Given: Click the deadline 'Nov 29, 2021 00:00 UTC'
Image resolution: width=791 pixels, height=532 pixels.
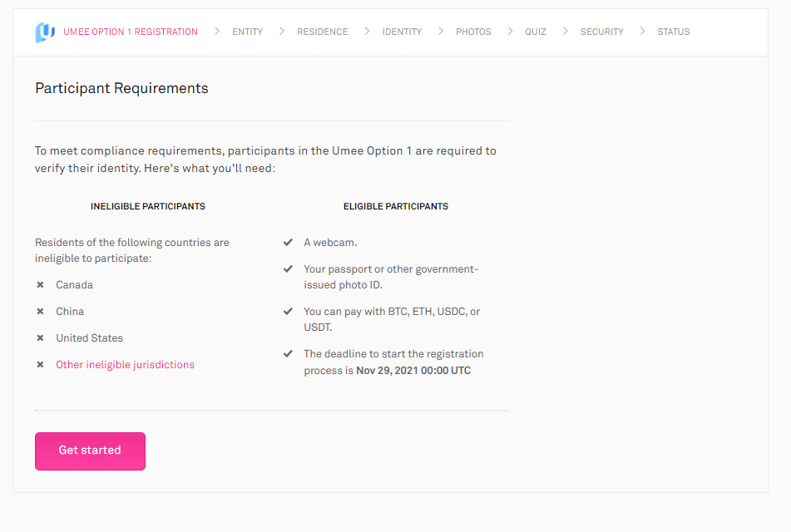Looking at the screenshot, I should [413, 371].
